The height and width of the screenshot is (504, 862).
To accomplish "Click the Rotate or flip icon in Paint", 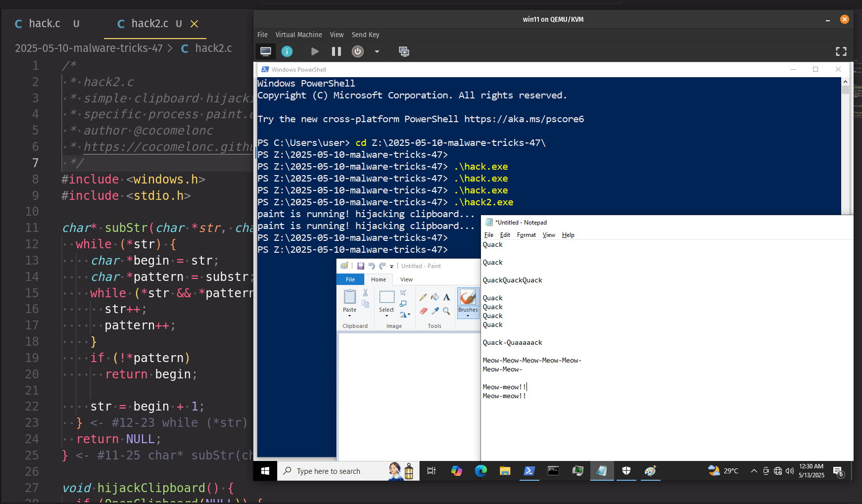I will (403, 314).
